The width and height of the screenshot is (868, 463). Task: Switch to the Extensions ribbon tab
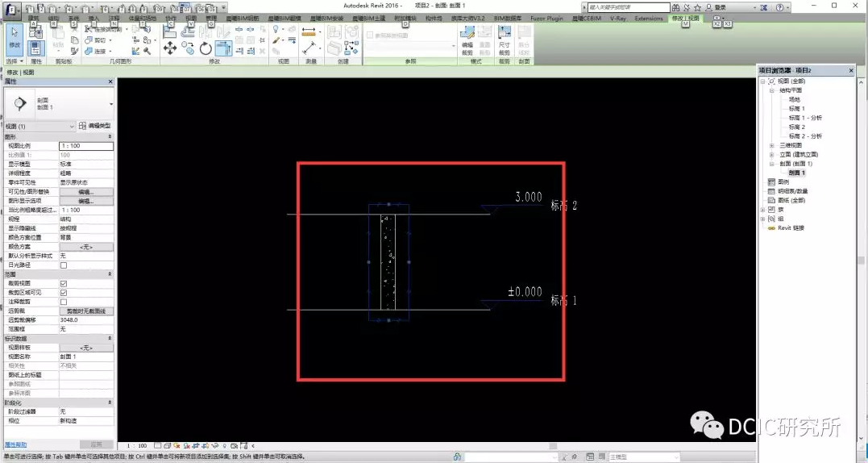648,18
